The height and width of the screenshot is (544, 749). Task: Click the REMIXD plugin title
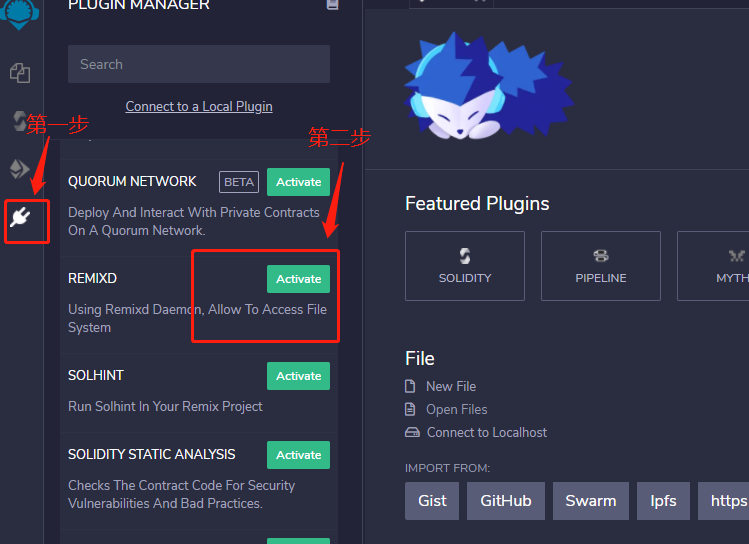click(92, 278)
